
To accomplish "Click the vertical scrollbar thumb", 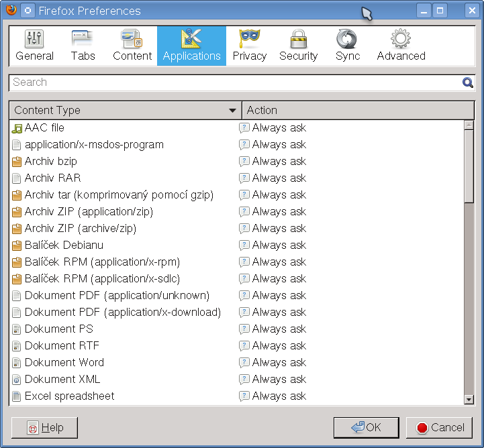I will tap(469, 166).
